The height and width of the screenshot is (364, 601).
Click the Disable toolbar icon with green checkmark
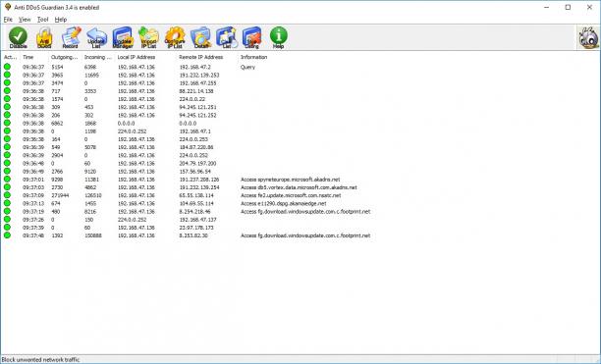[18, 37]
